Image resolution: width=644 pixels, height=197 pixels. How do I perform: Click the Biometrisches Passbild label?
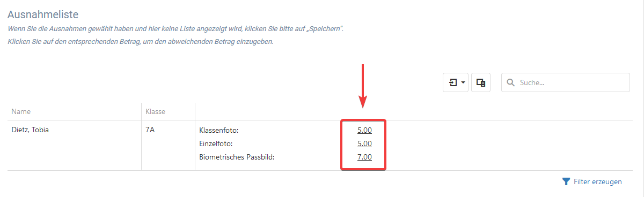tap(237, 157)
